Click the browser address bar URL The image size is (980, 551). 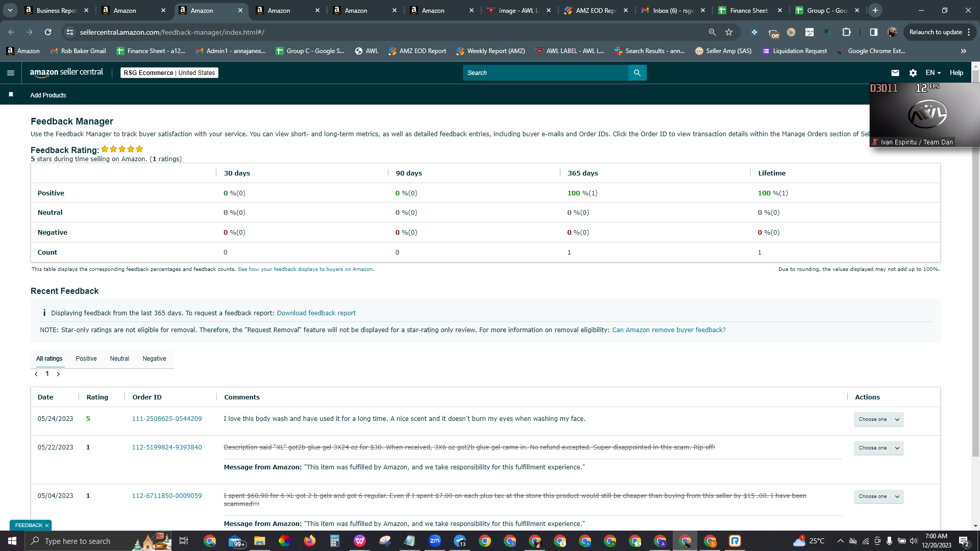coord(173,32)
